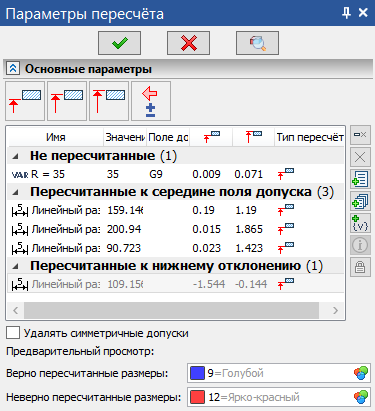Close the Параметры пересчёта panel
The image size is (375, 411).
click(363, 13)
